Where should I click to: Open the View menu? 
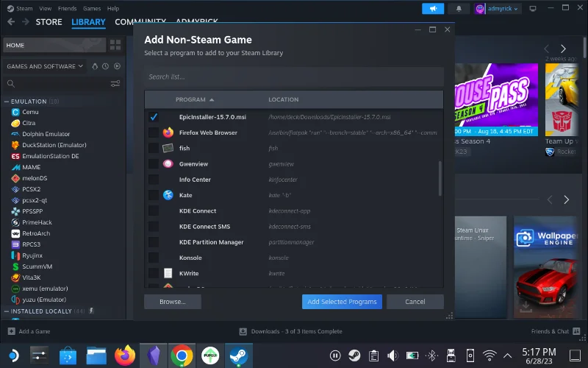click(45, 8)
